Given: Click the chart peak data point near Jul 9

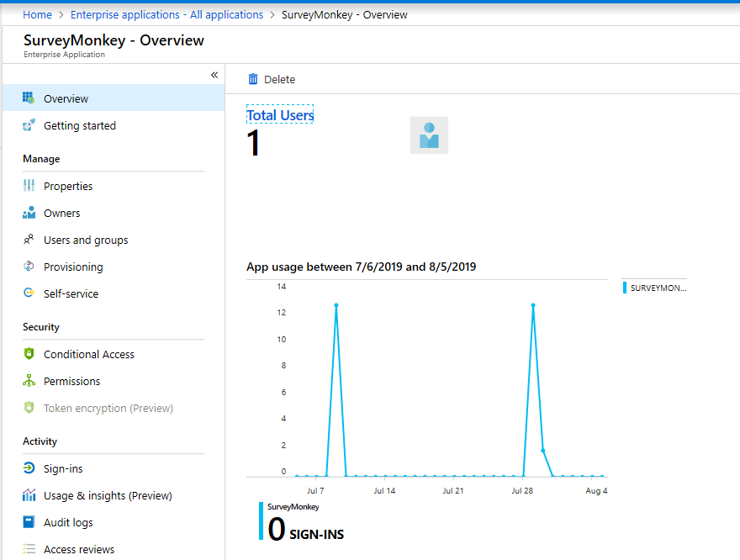Looking at the screenshot, I should (x=336, y=305).
